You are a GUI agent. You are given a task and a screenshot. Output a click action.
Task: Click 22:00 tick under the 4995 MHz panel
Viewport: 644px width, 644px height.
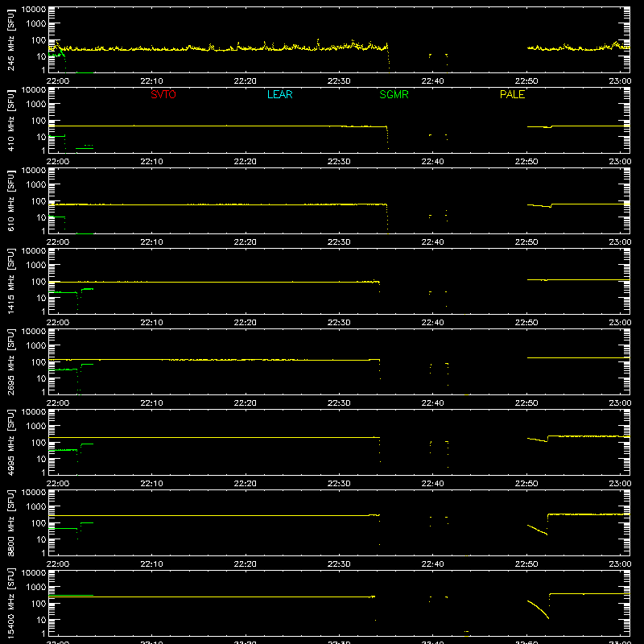click(58, 484)
